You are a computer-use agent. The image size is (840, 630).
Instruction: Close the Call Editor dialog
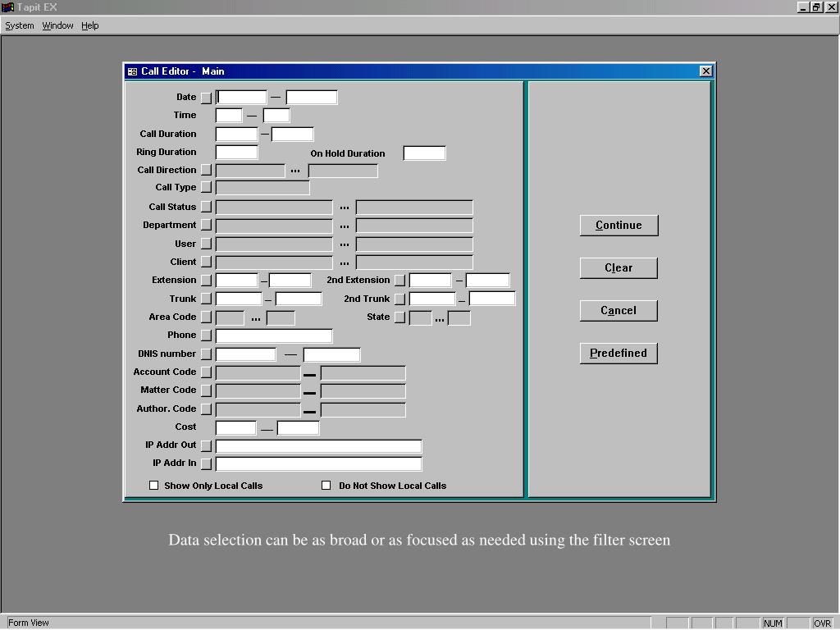tap(706, 71)
